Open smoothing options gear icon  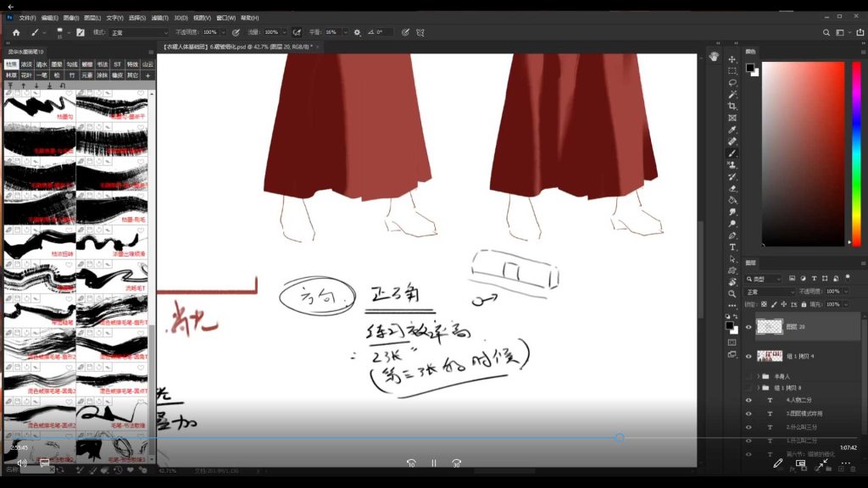[x=357, y=33]
